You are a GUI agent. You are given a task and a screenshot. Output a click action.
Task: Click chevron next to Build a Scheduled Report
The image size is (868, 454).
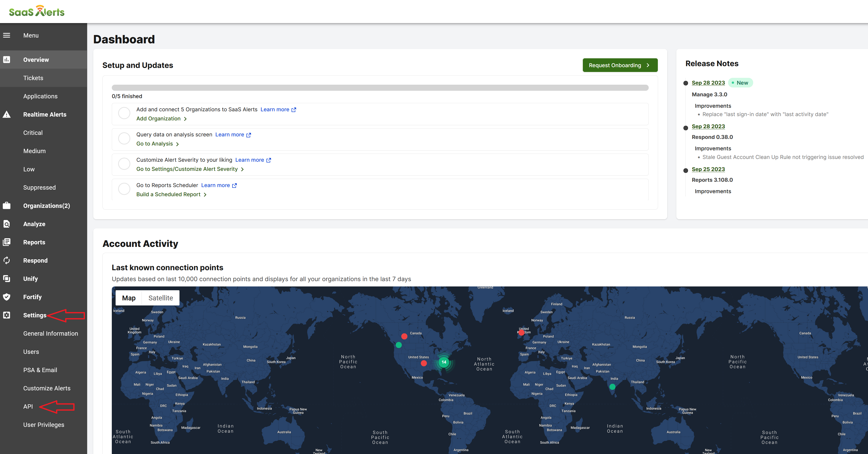[205, 195]
